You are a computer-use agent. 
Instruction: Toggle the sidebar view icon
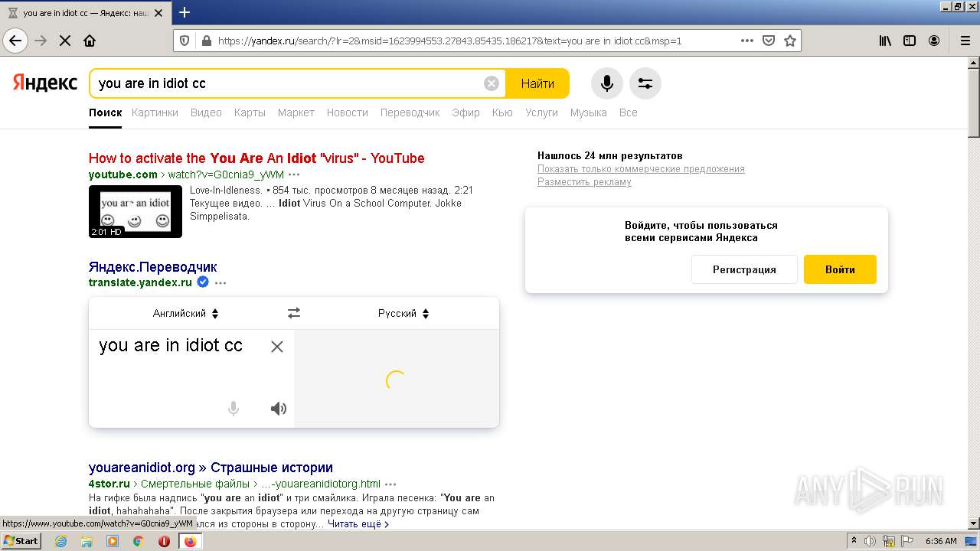click(x=910, y=41)
